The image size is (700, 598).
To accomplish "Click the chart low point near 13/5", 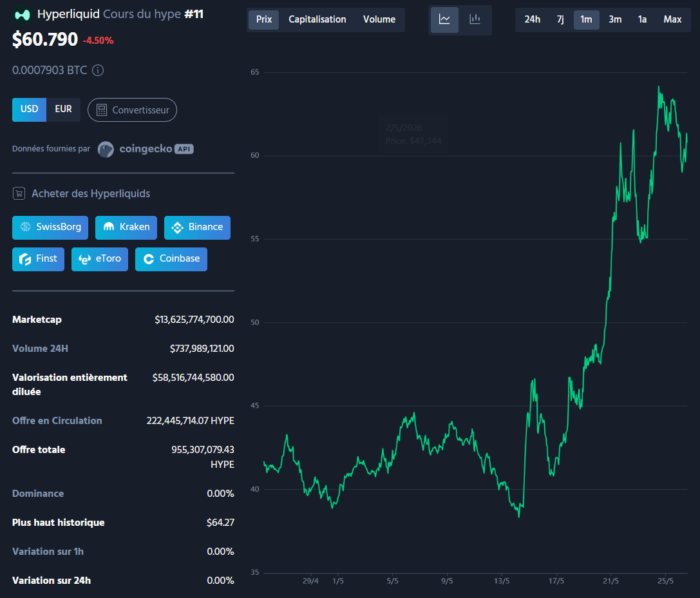I will coord(519,516).
